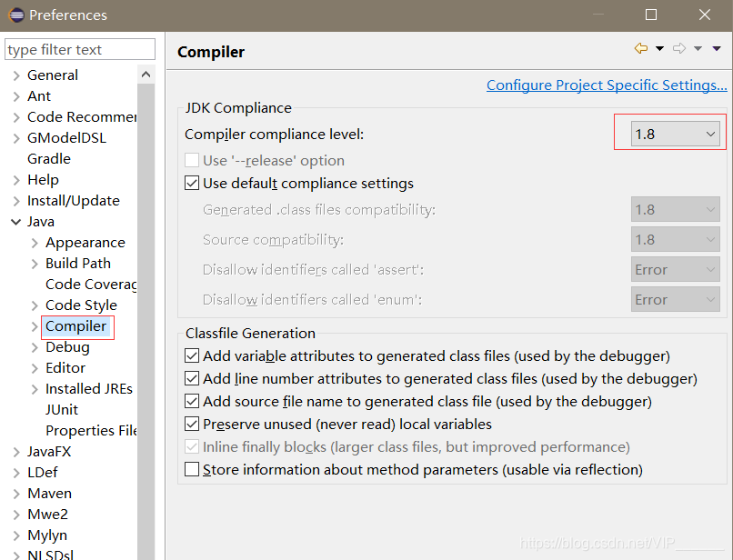733x560 pixels.
Task: Click the forward navigation arrow icon
Action: pos(679,48)
